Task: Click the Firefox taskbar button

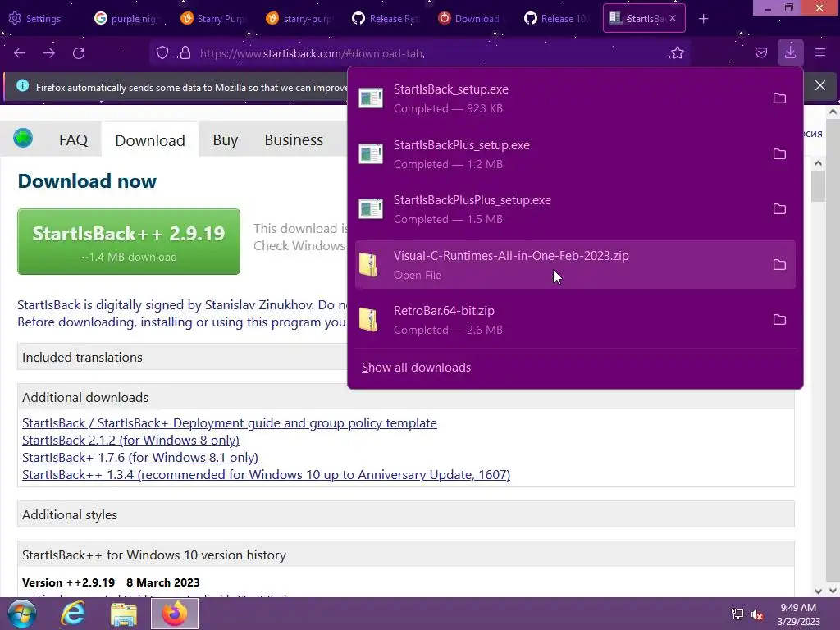Action: tap(175, 614)
